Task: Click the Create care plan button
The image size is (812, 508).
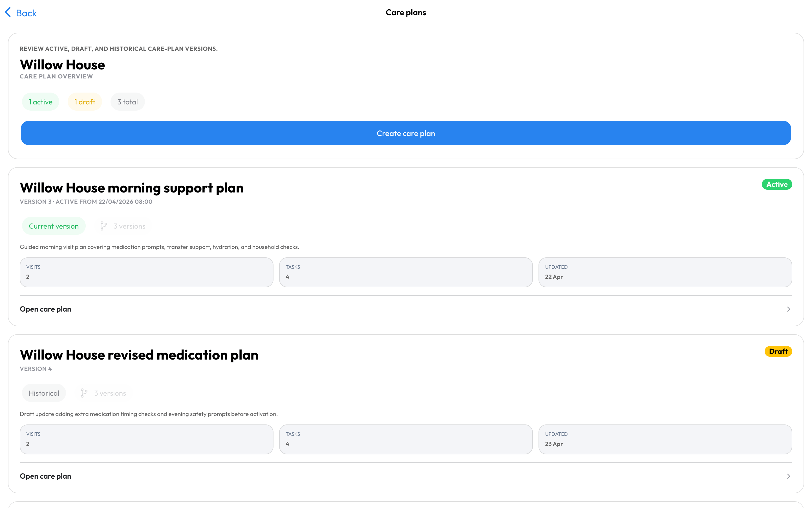Action: (x=406, y=133)
